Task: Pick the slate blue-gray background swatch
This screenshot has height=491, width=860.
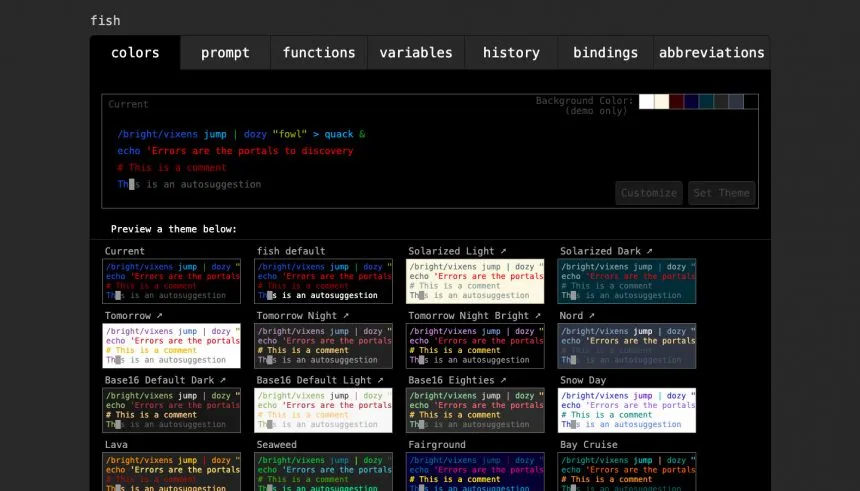Action: 736,101
